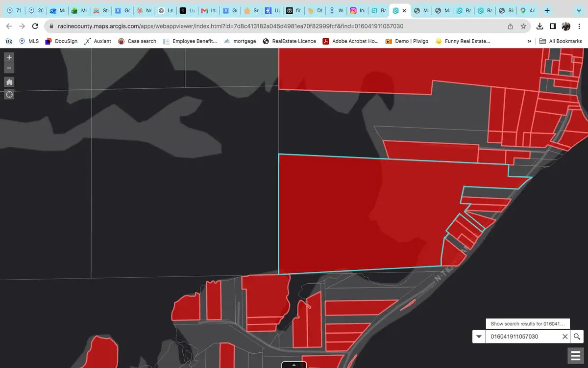Clear the parcel search text
Image resolution: width=588 pixels, height=368 pixels.
coord(565,337)
